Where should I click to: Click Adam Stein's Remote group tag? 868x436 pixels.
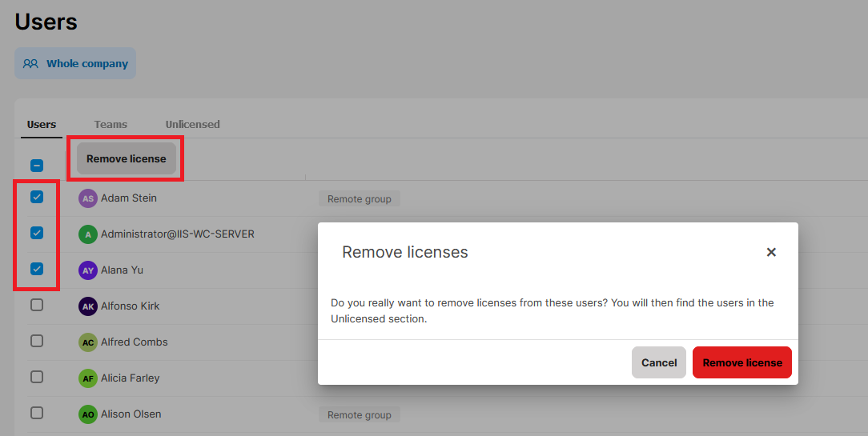359,199
